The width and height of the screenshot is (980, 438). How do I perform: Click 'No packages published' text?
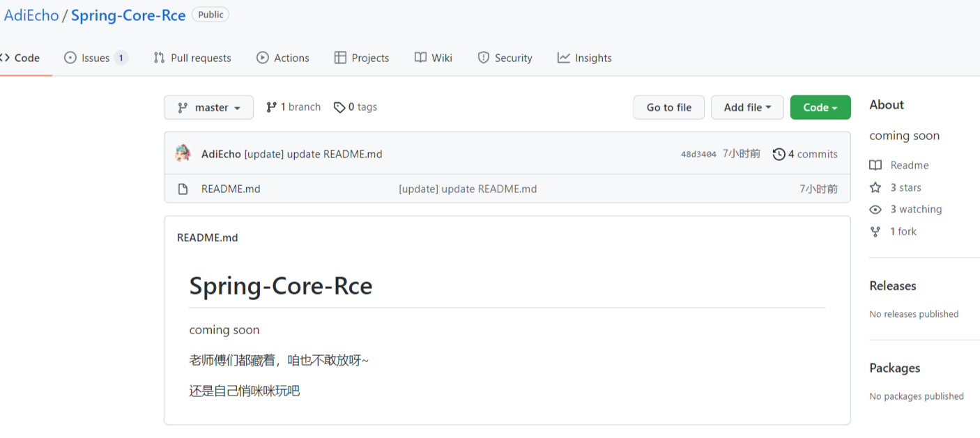[x=917, y=396]
